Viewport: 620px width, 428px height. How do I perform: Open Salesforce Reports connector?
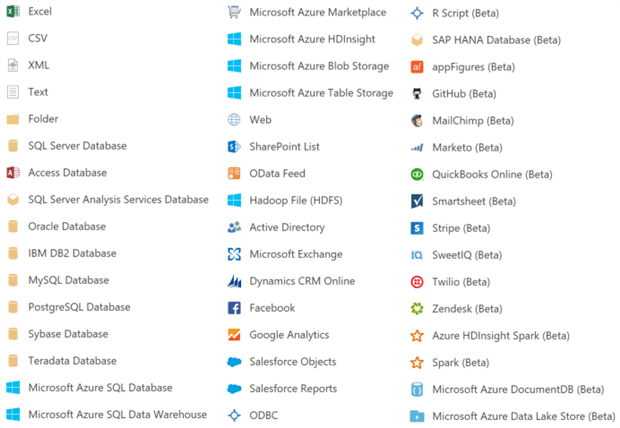coord(282,388)
